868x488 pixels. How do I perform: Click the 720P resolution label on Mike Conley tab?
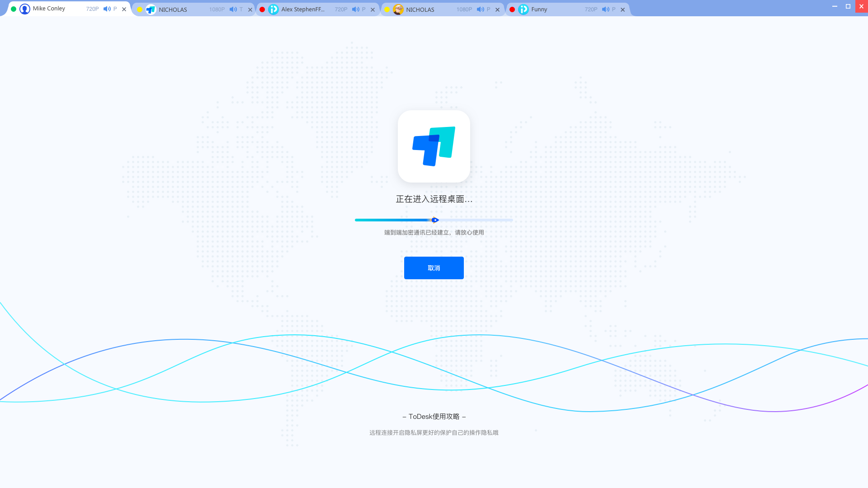pyautogui.click(x=92, y=9)
